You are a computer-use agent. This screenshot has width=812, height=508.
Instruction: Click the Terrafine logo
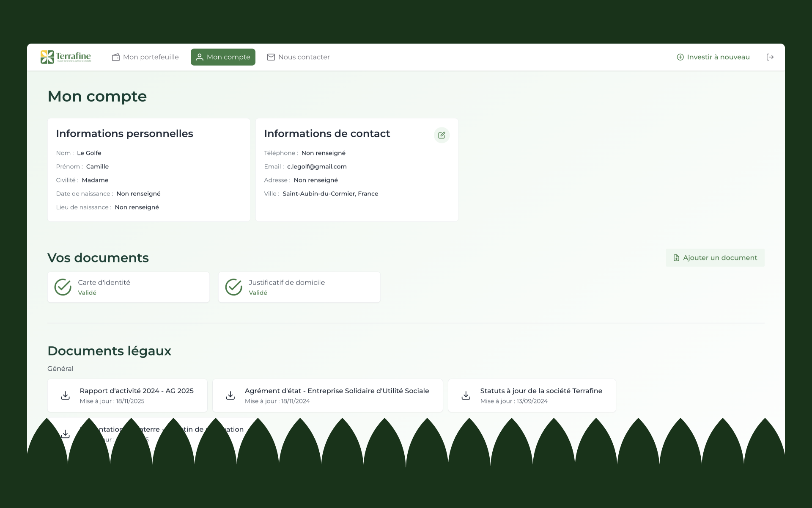[66, 57]
